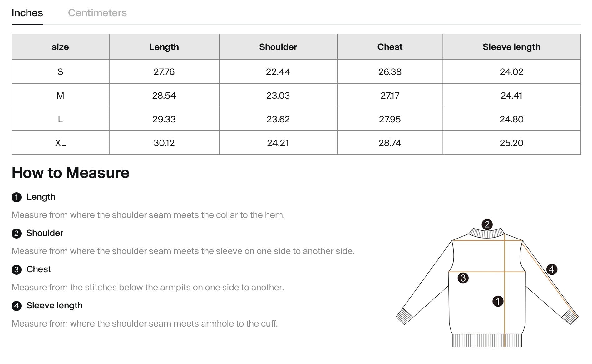Select the Inches tab

(27, 13)
